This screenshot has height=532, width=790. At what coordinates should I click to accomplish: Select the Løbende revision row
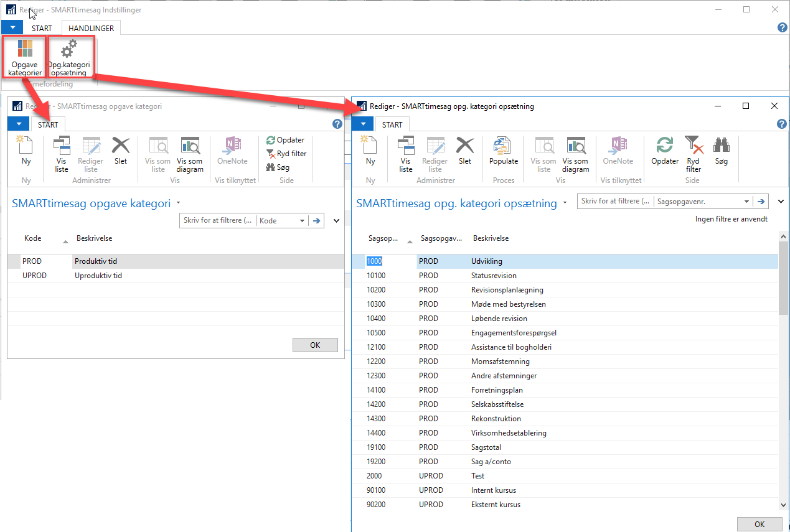point(565,319)
